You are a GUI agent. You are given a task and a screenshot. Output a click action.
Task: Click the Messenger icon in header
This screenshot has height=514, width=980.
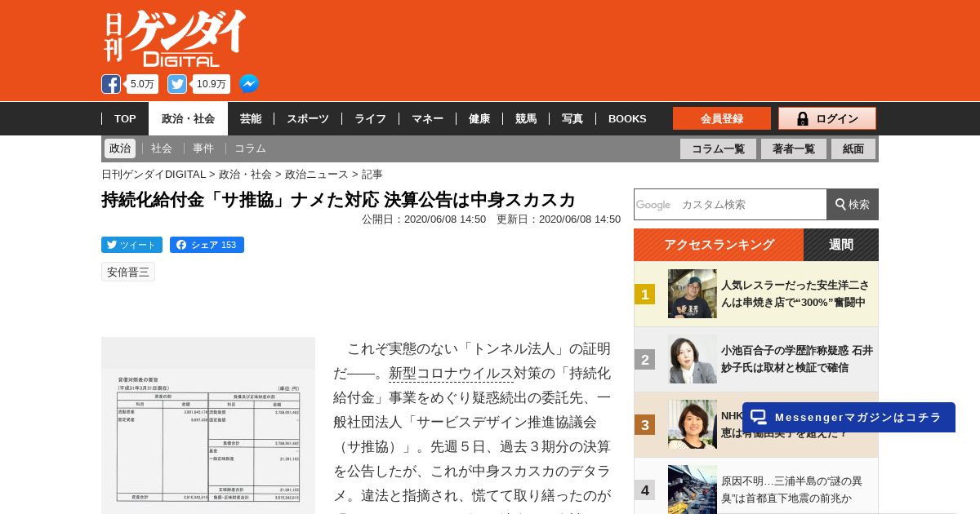click(x=249, y=84)
